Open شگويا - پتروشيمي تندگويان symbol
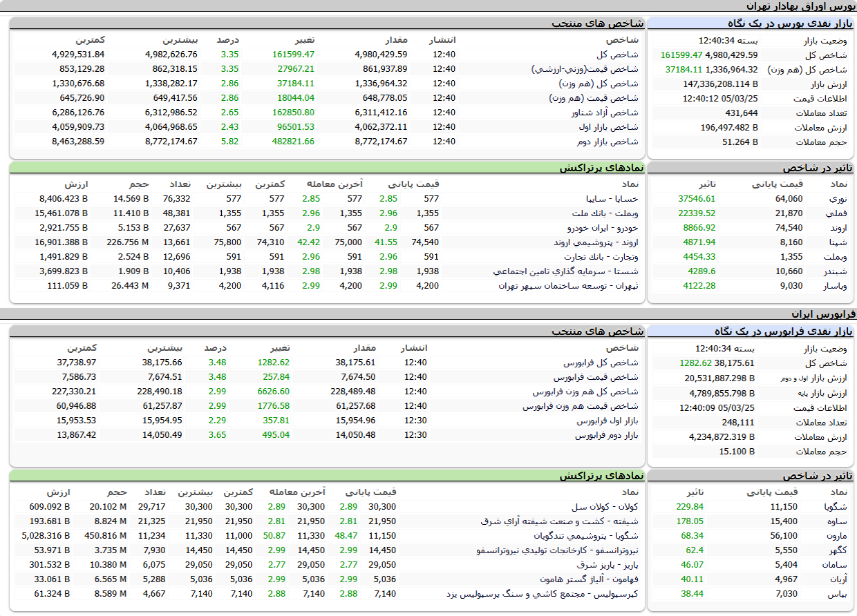The height and width of the screenshot is (616, 857). [586, 536]
